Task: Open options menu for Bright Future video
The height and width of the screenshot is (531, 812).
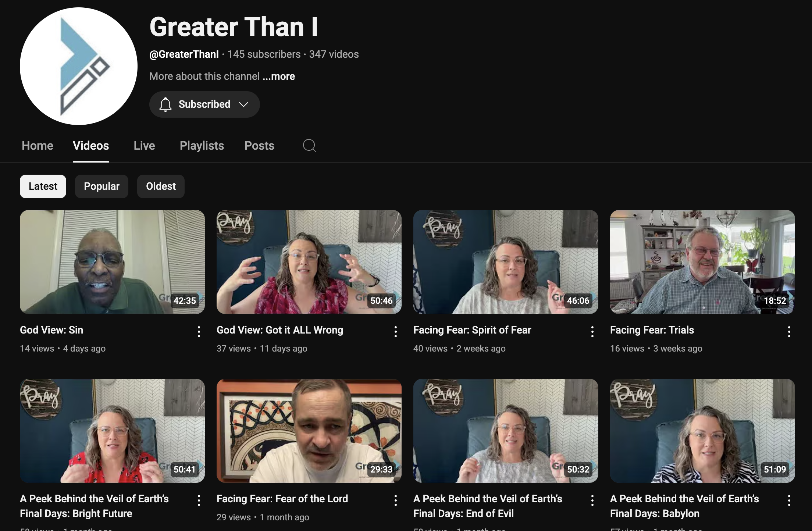Action: click(x=199, y=500)
